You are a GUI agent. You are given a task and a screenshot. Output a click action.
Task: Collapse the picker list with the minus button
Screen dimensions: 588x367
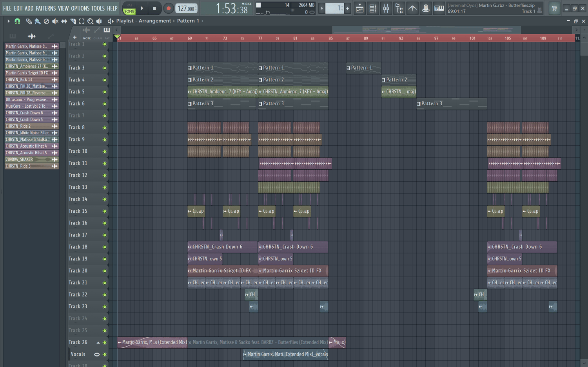pyautogui.click(x=63, y=45)
